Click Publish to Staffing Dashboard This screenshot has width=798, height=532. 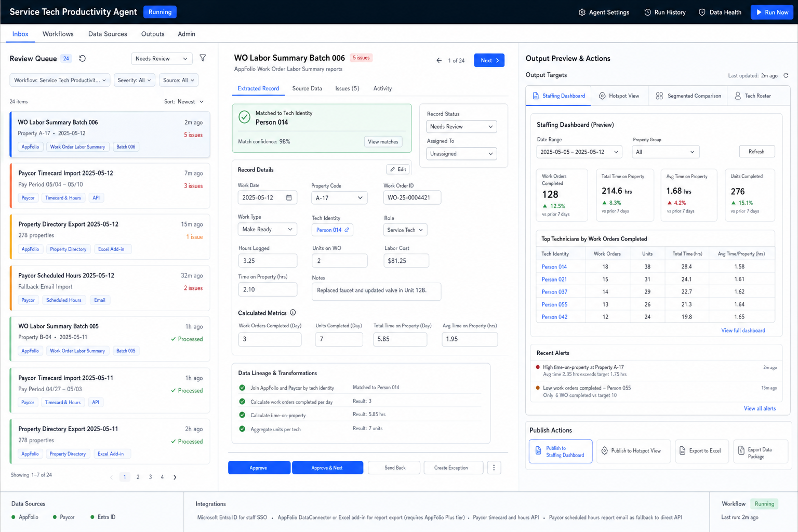561,451
